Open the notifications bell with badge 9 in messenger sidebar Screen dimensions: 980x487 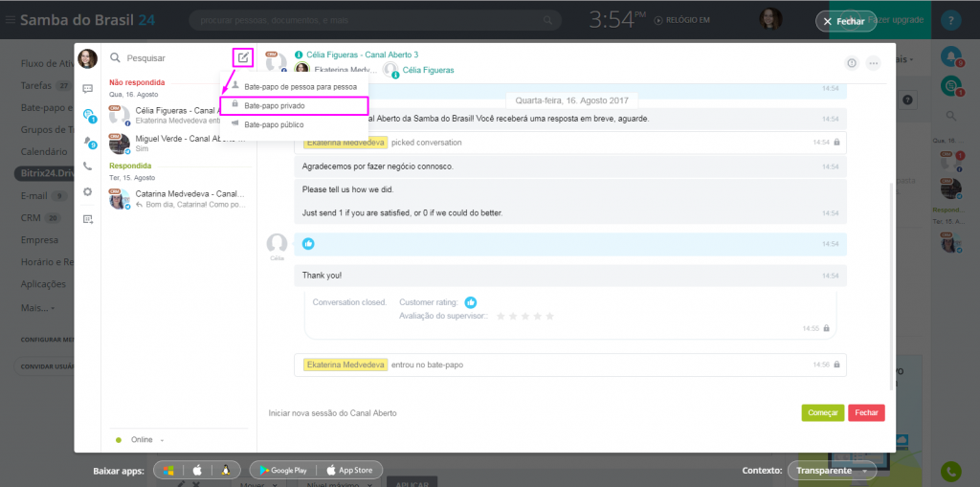(x=89, y=142)
